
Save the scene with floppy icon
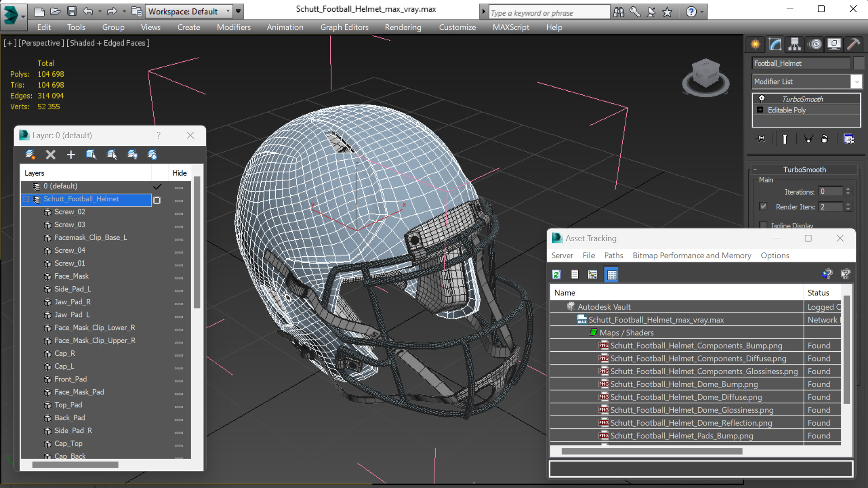pyautogui.click(x=71, y=11)
